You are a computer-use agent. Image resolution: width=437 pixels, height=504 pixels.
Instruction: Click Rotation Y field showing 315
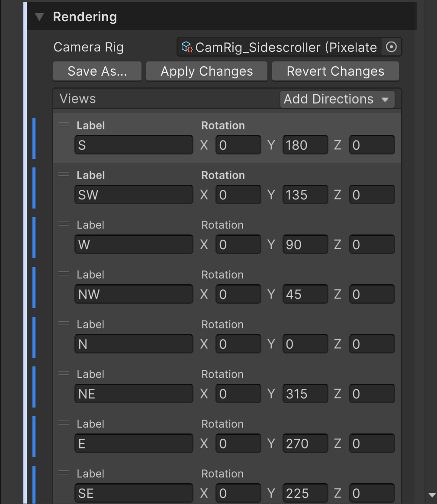pyautogui.click(x=305, y=394)
